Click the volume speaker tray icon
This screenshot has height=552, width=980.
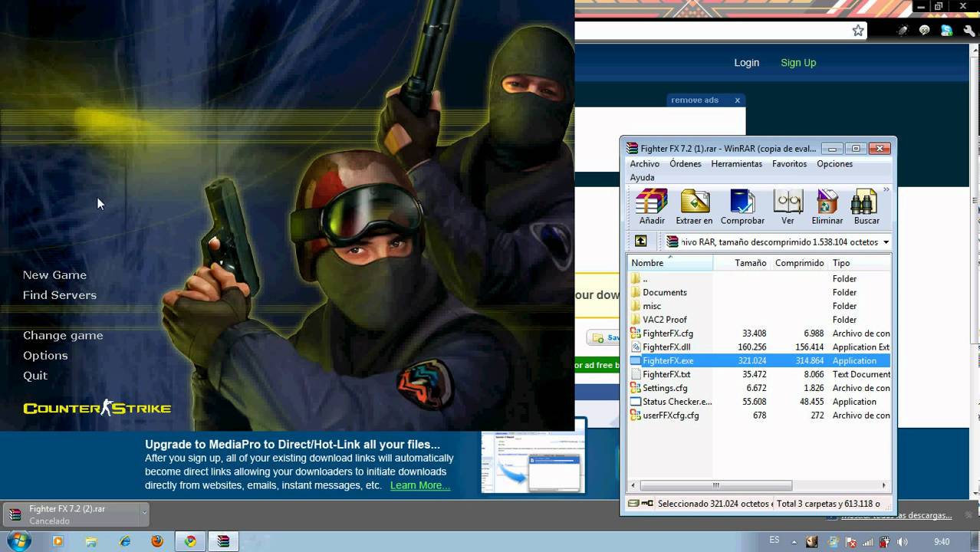pyautogui.click(x=903, y=542)
